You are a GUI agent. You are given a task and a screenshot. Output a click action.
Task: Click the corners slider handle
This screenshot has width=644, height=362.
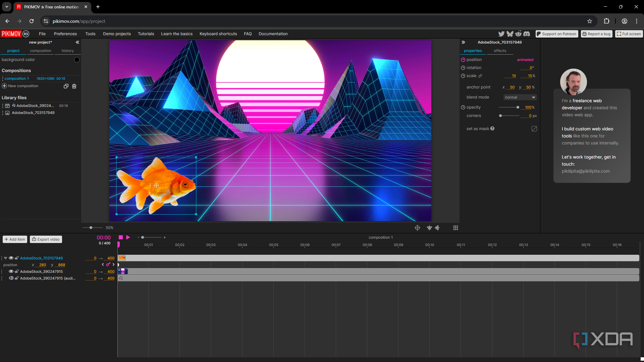500,116
